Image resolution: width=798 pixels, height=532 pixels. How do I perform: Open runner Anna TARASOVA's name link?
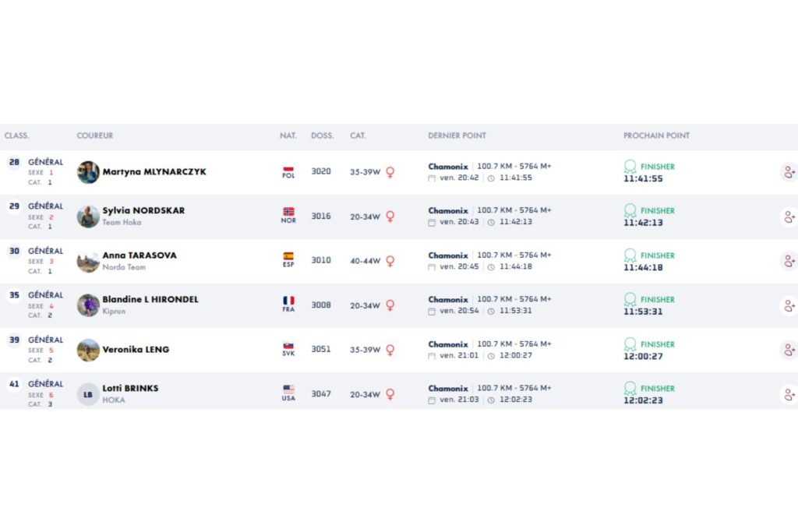coord(139,255)
